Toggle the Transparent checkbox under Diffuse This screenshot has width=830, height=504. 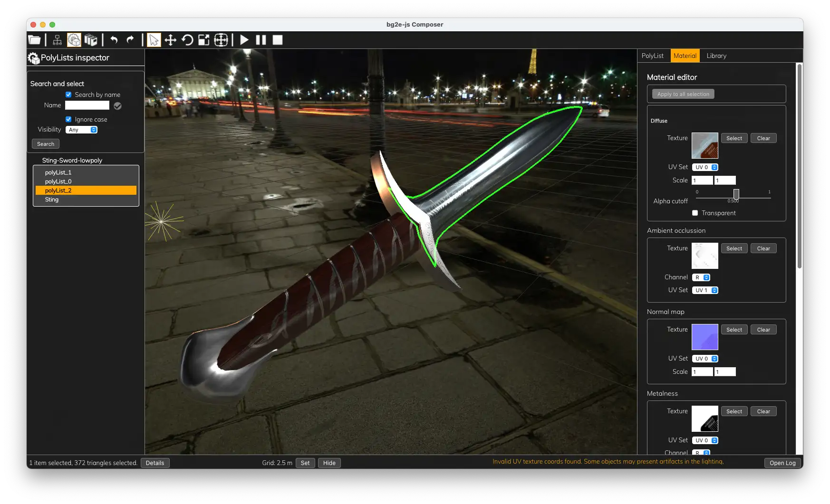[x=695, y=213]
